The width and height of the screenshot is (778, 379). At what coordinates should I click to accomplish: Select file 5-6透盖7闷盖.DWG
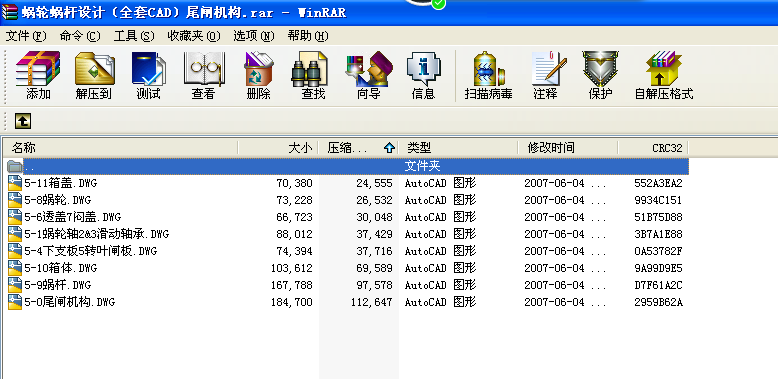[x=72, y=217]
